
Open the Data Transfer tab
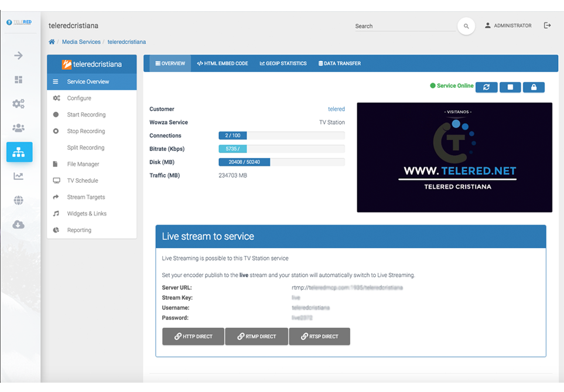tap(340, 63)
